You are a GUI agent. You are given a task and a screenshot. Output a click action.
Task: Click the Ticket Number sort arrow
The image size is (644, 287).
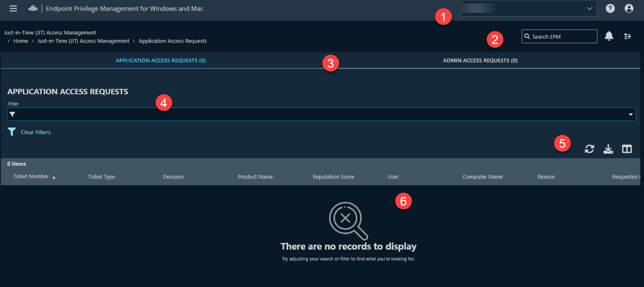(54, 177)
